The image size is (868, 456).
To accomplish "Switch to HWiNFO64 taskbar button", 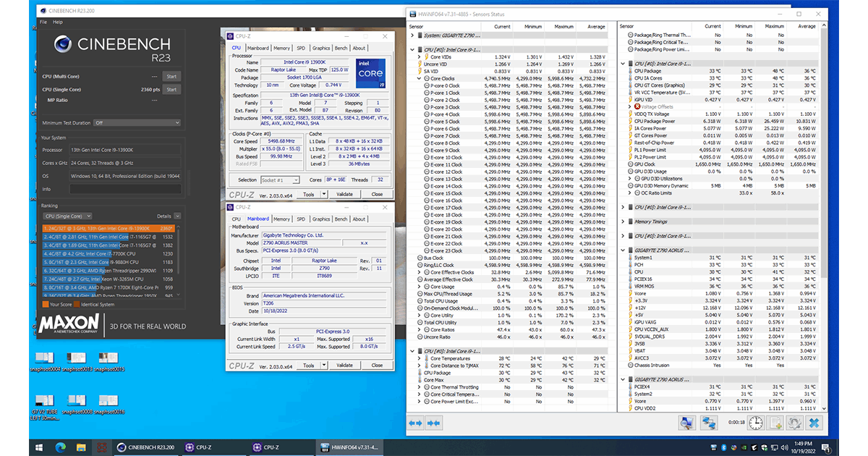I will [349, 447].
